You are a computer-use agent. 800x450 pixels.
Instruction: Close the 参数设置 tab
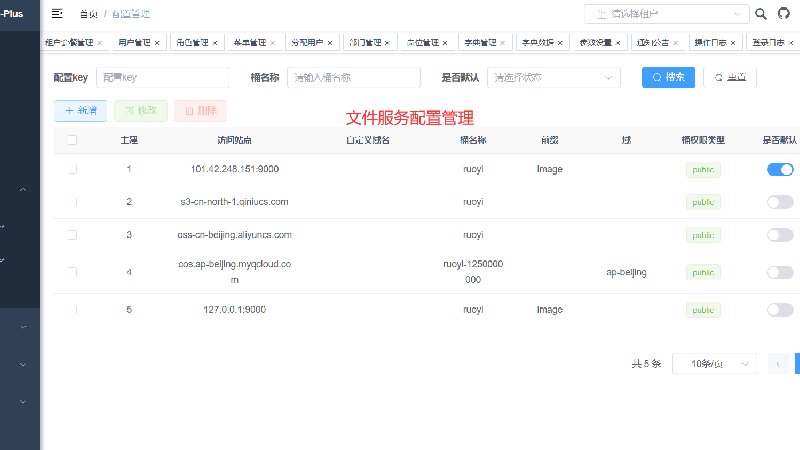[x=618, y=43]
